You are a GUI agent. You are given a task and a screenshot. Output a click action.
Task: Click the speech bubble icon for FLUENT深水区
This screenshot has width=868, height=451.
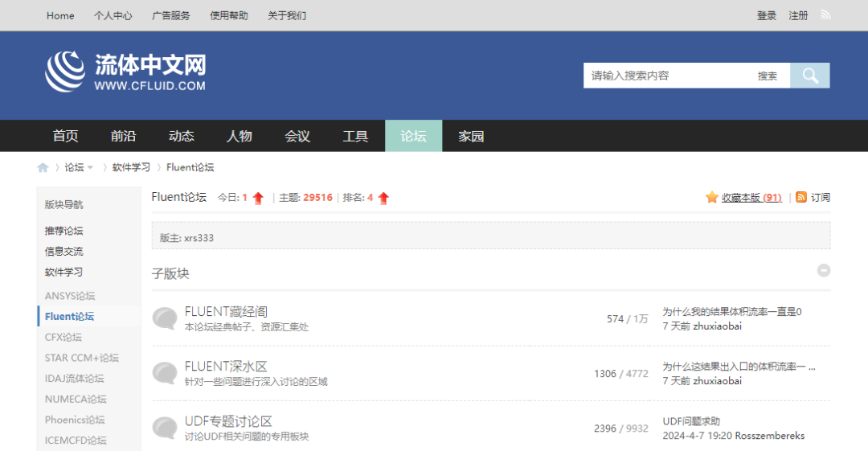[165, 374]
